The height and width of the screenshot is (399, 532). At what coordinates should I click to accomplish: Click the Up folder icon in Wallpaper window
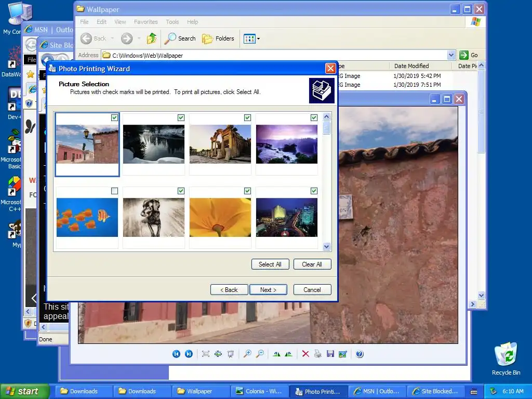(x=152, y=38)
